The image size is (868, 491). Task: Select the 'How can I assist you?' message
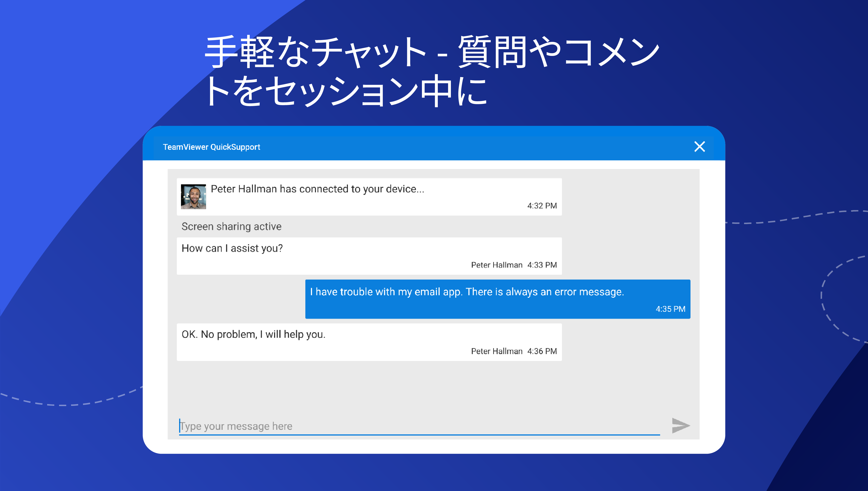(369, 256)
